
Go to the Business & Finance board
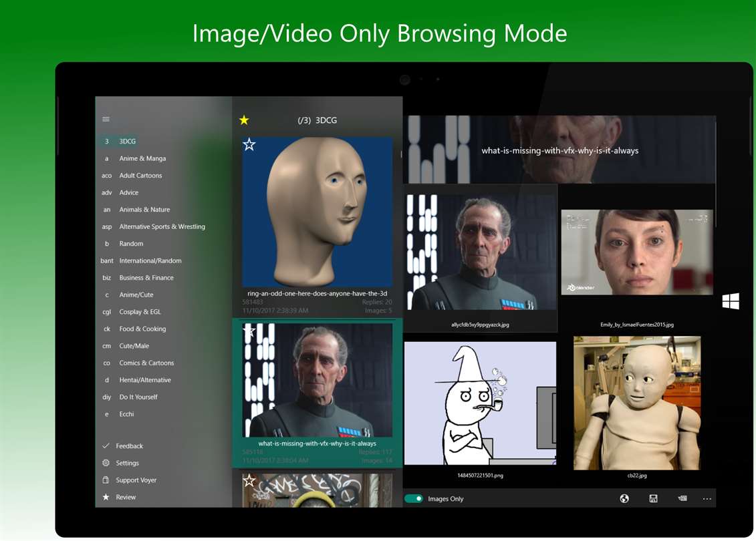click(146, 278)
